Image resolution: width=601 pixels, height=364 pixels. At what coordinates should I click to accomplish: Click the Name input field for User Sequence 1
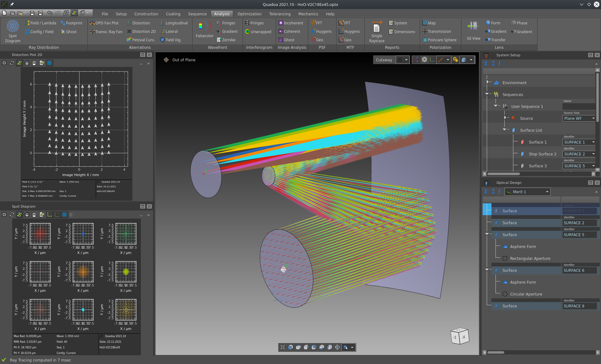579,107
